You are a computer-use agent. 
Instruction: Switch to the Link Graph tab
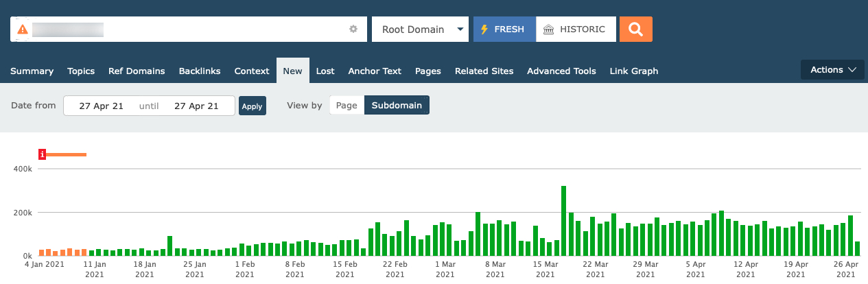[633, 71]
